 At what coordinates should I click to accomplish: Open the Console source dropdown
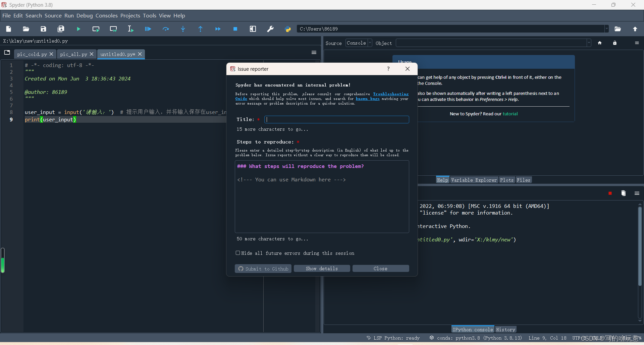370,43
